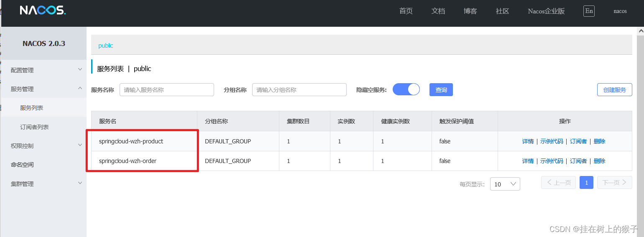Collapse the 服务管理 menu chevron
Screen dimensions: 644x237
coord(80,88)
